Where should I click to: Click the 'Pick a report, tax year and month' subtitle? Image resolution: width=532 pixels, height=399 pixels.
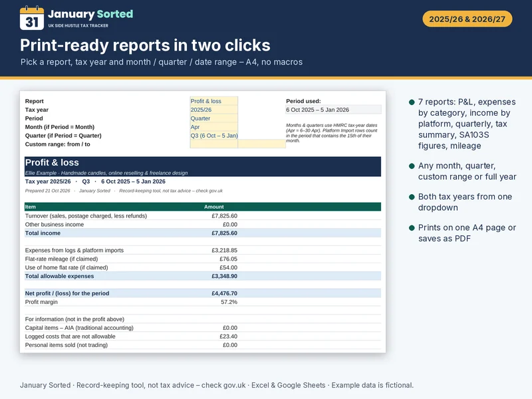tap(162, 62)
